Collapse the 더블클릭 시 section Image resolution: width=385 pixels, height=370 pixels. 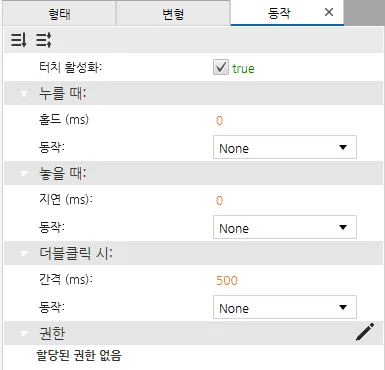point(24,253)
